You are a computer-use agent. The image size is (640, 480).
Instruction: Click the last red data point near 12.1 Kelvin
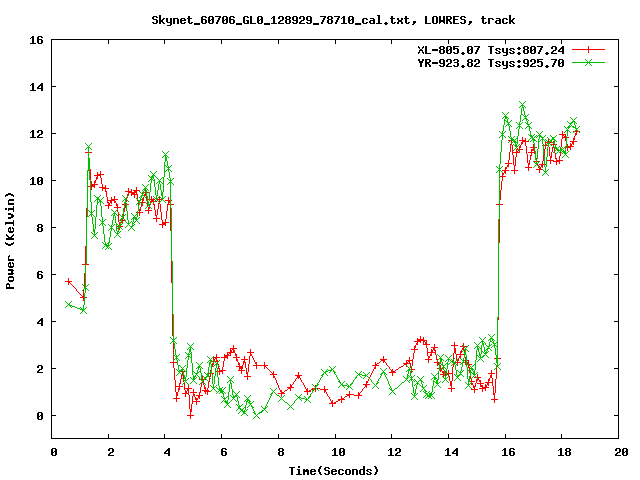point(576,131)
